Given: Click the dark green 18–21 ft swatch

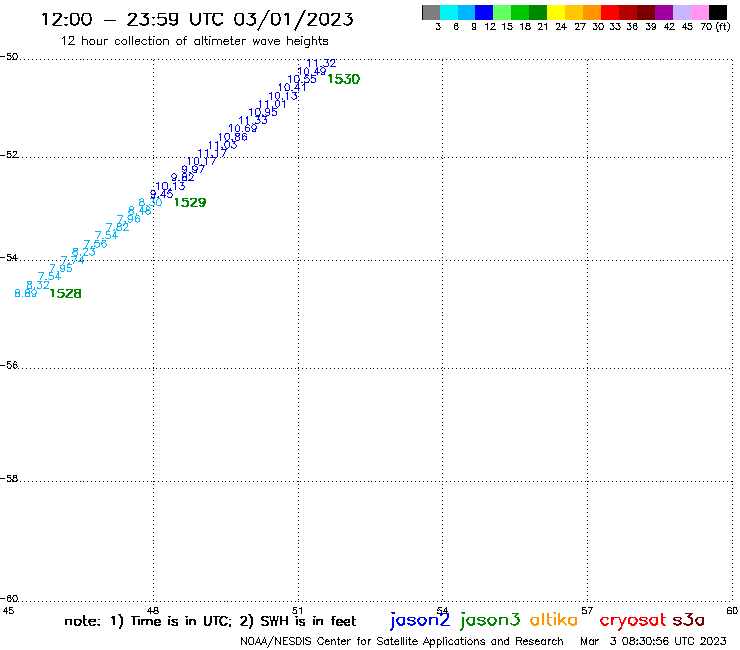Looking at the screenshot, I should pyautogui.click(x=538, y=12).
